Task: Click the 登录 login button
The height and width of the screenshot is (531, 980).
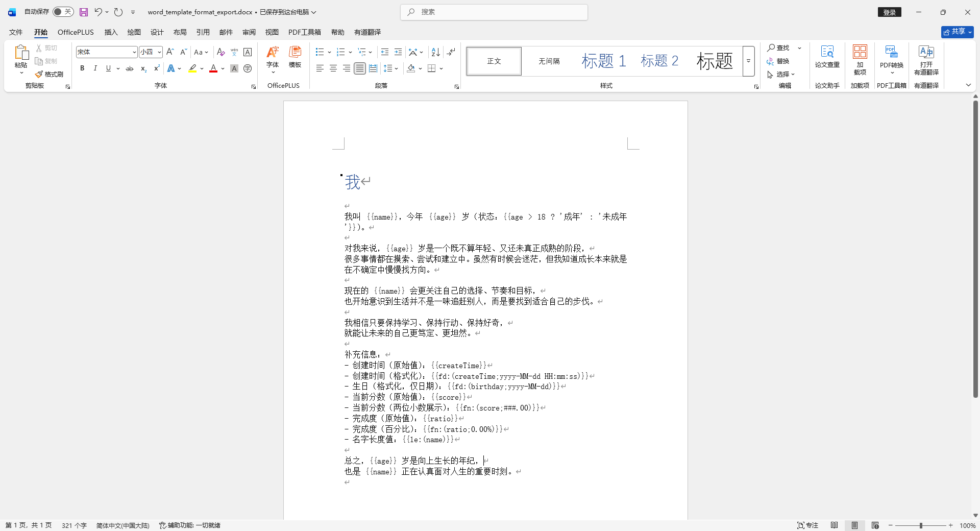Action: [x=889, y=12]
